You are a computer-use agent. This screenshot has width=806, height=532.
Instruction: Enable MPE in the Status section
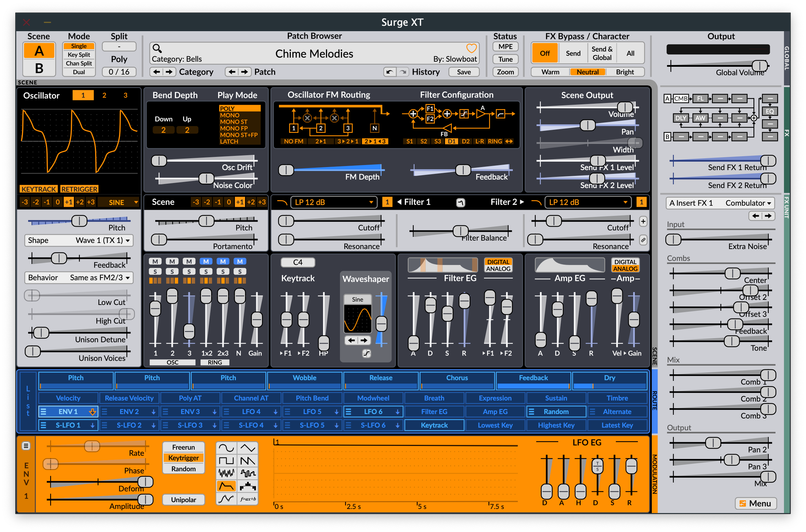tap(505, 46)
